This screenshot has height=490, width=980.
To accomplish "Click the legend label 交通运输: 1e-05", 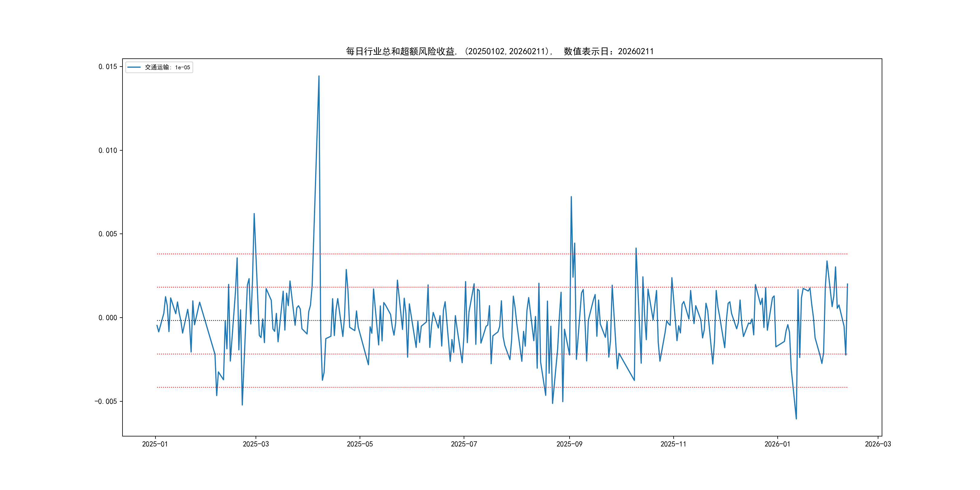I will [x=167, y=67].
